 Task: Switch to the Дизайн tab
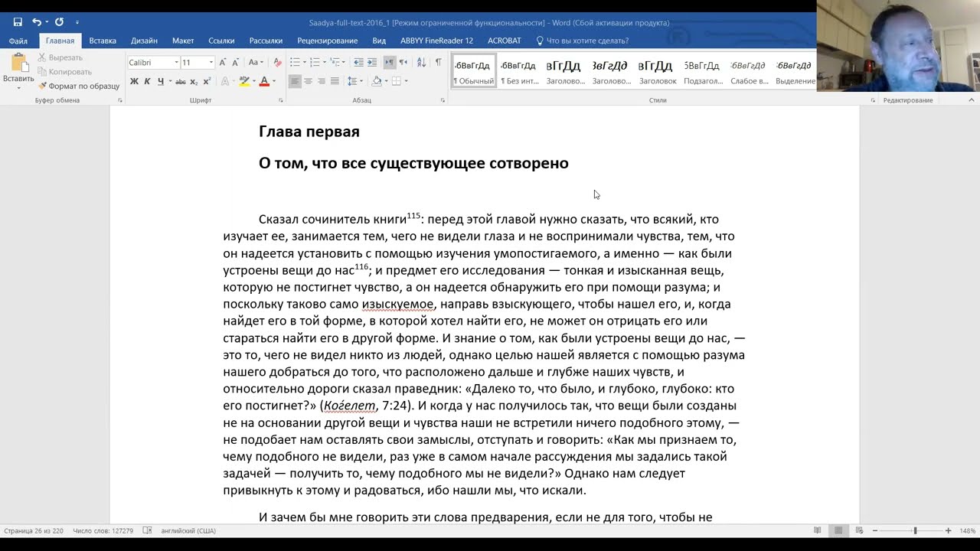coord(144,41)
